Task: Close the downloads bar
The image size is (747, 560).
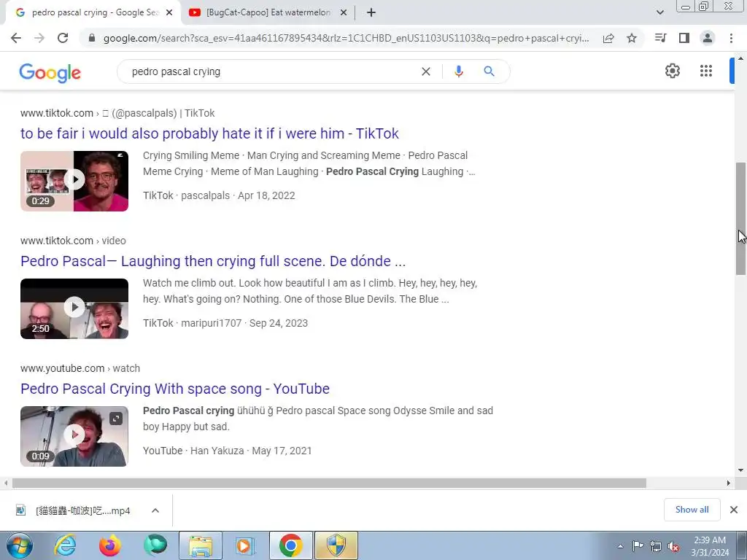Action: click(734, 510)
